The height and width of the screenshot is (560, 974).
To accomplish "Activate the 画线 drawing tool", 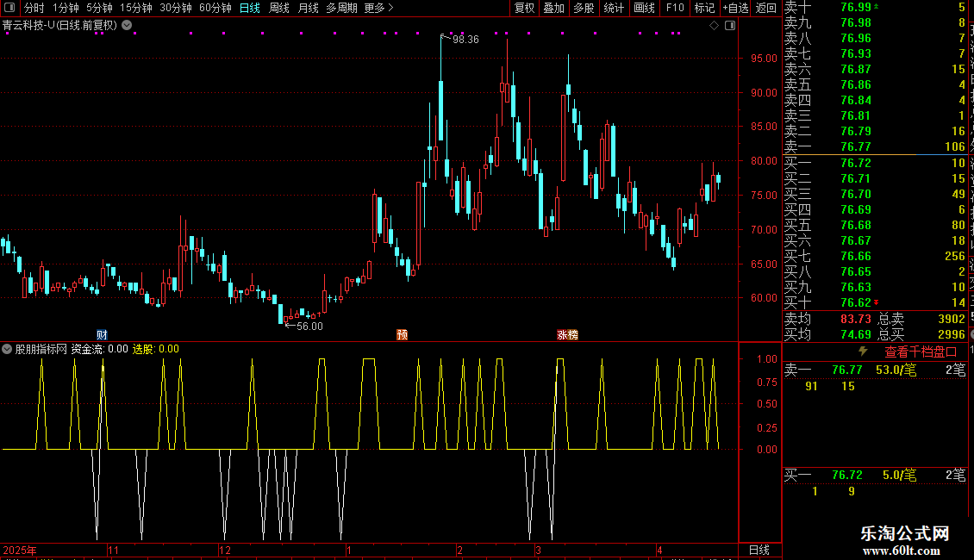I will 644,8.
